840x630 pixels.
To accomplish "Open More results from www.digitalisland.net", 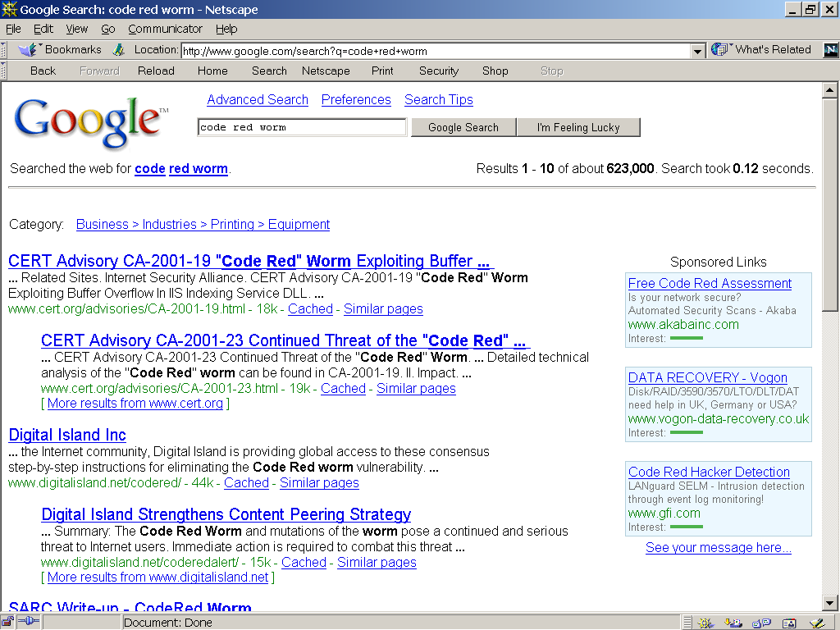I will click(158, 577).
